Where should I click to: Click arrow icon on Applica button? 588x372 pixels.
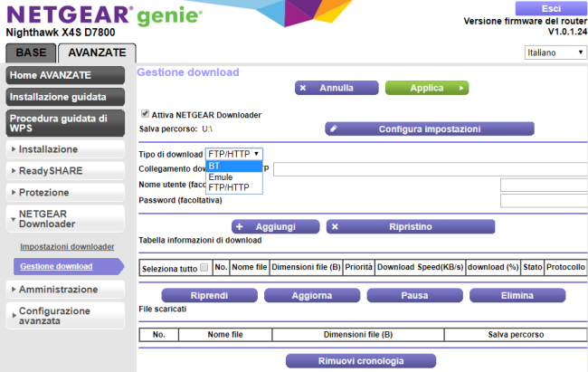[461, 88]
